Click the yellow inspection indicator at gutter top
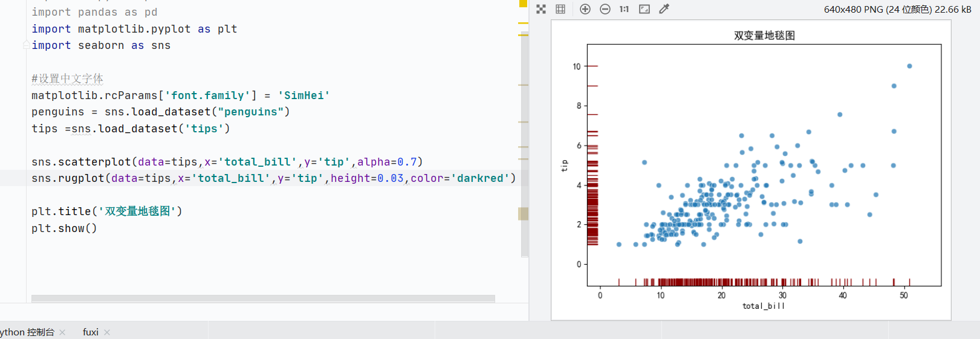The width and height of the screenshot is (980, 339). (x=524, y=4)
